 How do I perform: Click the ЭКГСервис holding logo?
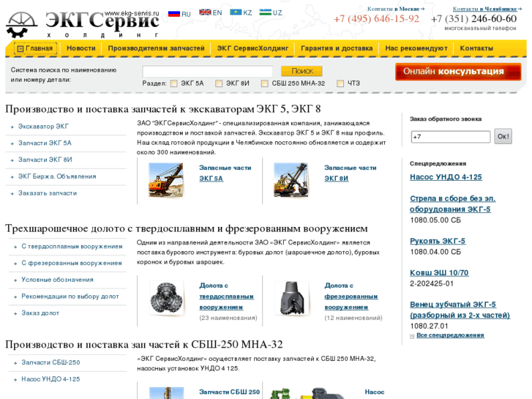coord(83,24)
